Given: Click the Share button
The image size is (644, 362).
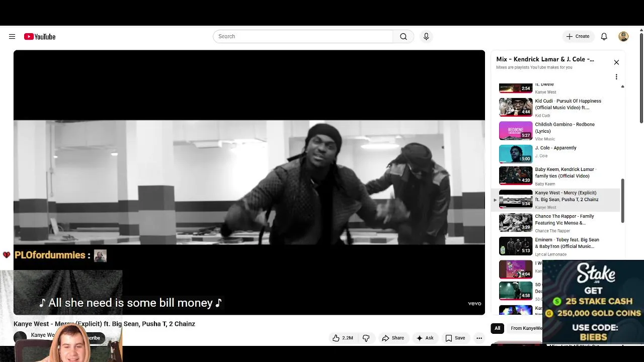Looking at the screenshot, I should [x=392, y=338].
